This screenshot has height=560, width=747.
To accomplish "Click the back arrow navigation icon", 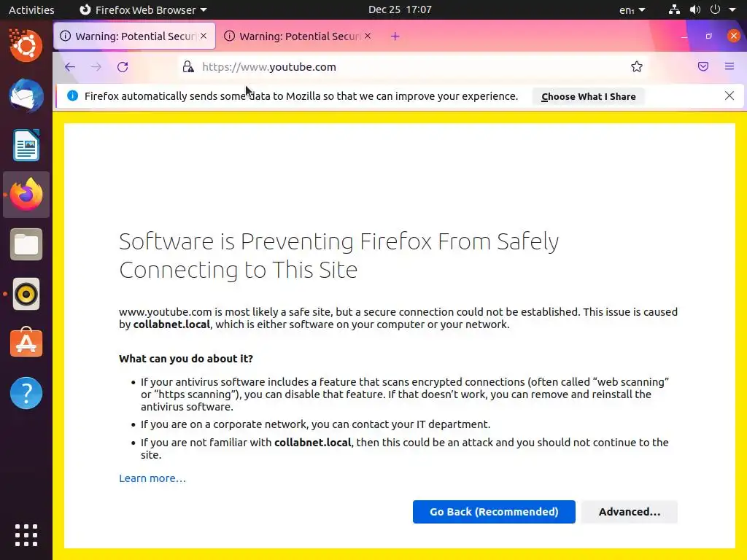I will (70, 67).
